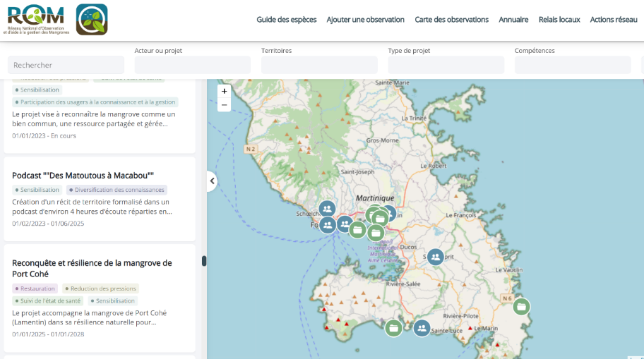Screen dimensions: 644x359
Task: Zoom in on the map
Action: tap(225, 91)
